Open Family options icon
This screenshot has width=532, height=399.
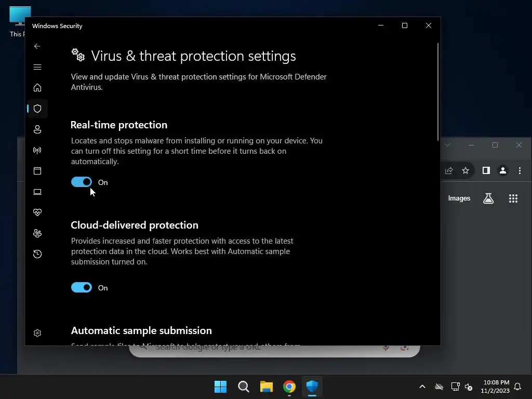(x=37, y=233)
